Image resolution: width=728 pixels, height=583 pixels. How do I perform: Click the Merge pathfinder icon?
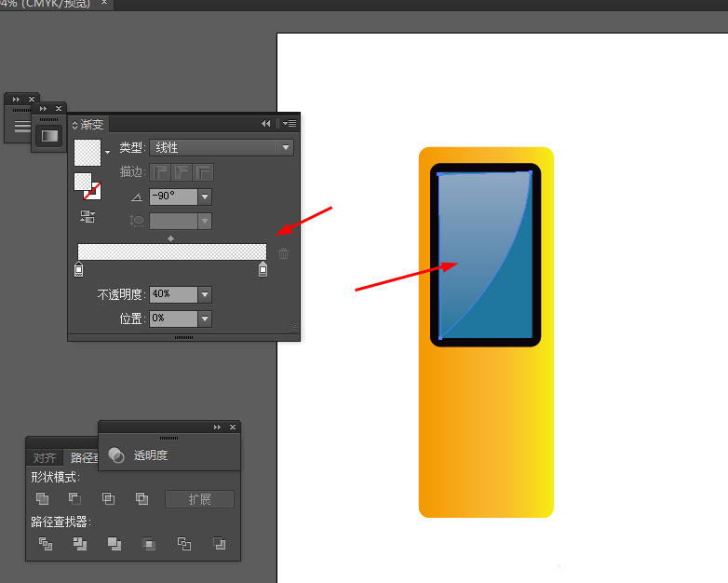pyautogui.click(x=115, y=544)
